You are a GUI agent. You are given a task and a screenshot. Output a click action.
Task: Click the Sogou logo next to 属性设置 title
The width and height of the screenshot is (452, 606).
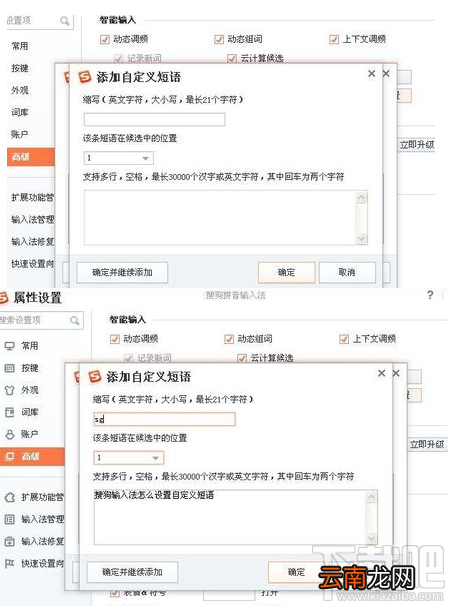pyautogui.click(x=3, y=298)
